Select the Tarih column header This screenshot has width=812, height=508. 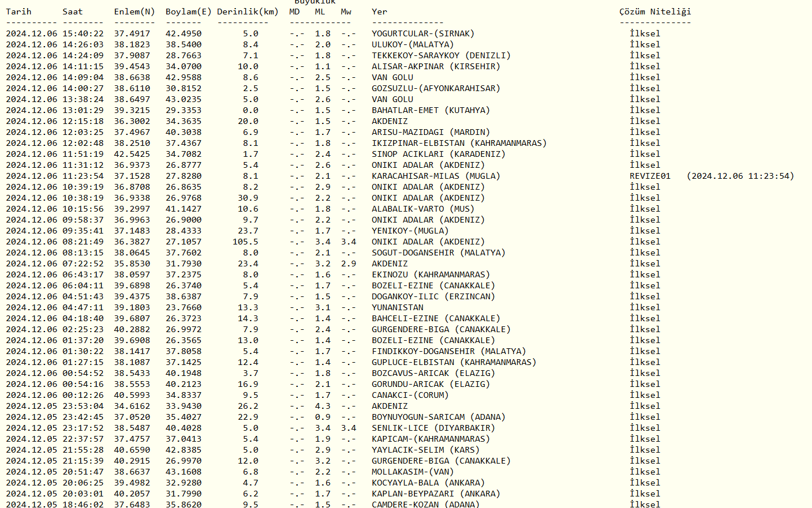tap(18, 12)
